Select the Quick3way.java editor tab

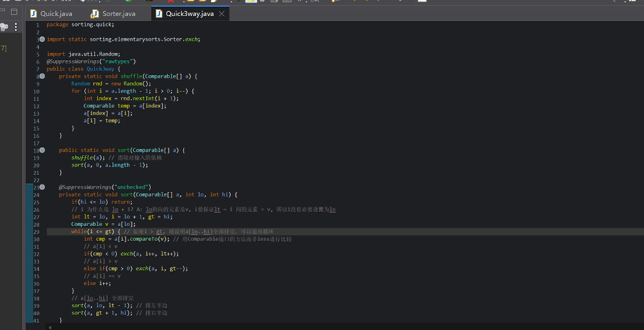pyautogui.click(x=184, y=13)
